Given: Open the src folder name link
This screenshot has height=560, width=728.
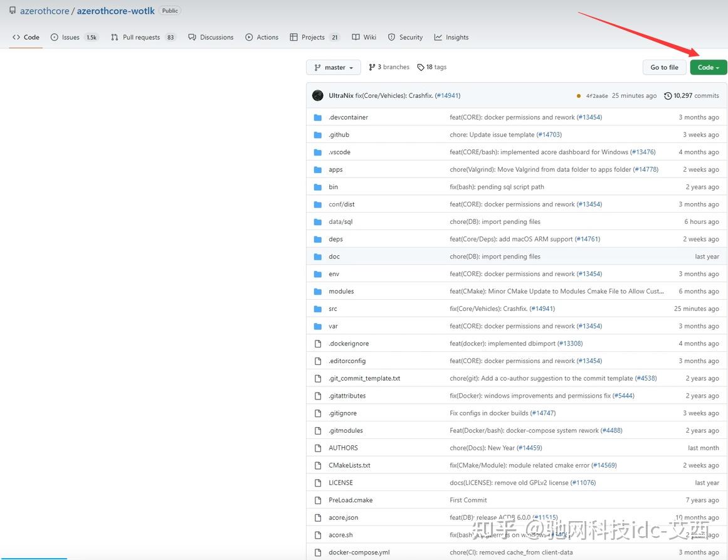Looking at the screenshot, I should click(x=333, y=309).
